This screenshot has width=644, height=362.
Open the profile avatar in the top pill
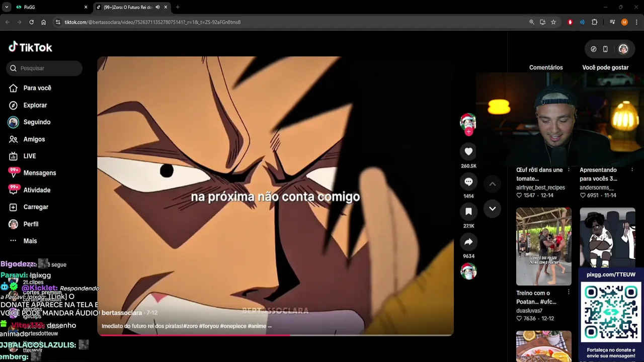tap(623, 49)
